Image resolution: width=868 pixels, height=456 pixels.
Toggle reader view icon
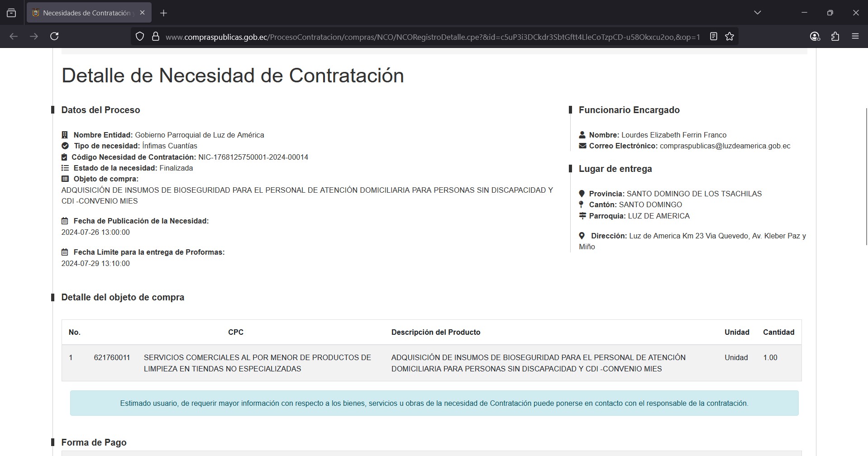(714, 37)
